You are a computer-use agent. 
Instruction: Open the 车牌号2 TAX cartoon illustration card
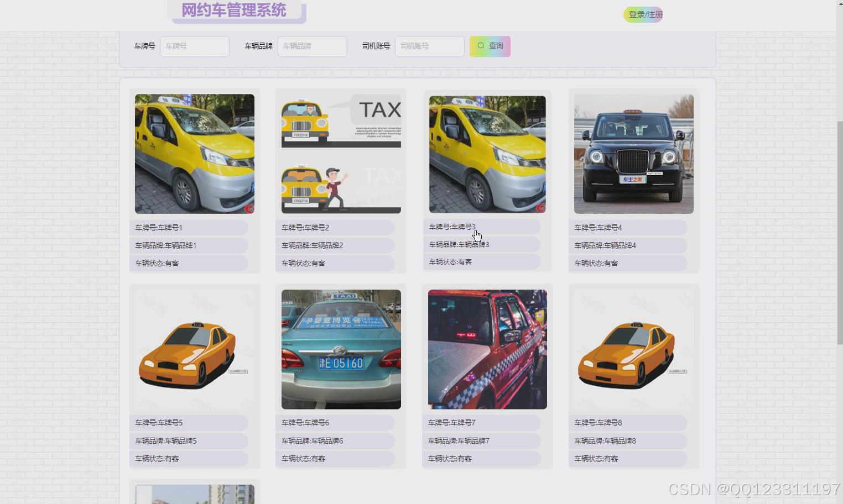(341, 154)
